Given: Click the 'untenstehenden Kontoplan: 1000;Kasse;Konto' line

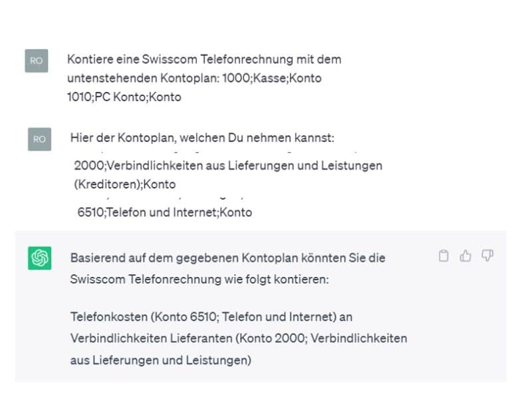Looking at the screenshot, I should coord(194,78).
